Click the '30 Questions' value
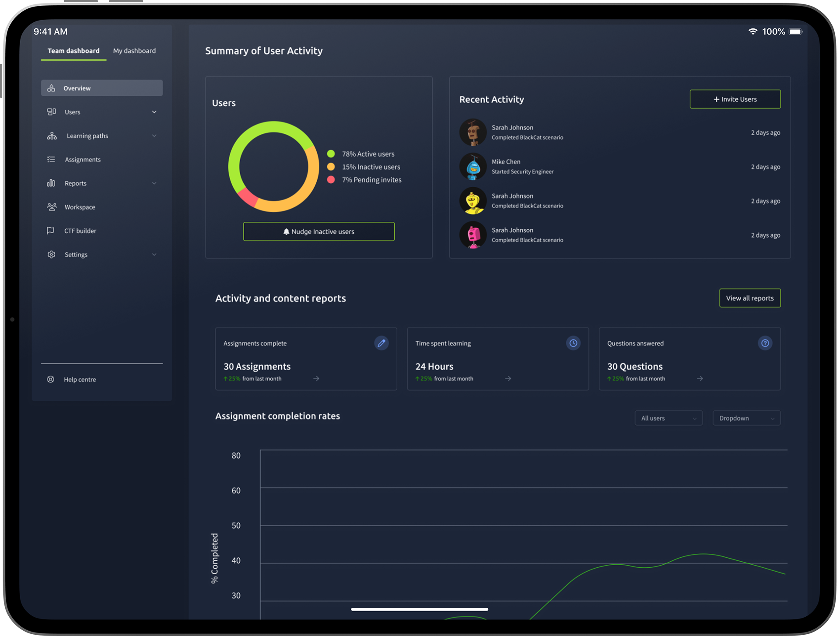Screen dimensions: 840x636 (x=635, y=367)
